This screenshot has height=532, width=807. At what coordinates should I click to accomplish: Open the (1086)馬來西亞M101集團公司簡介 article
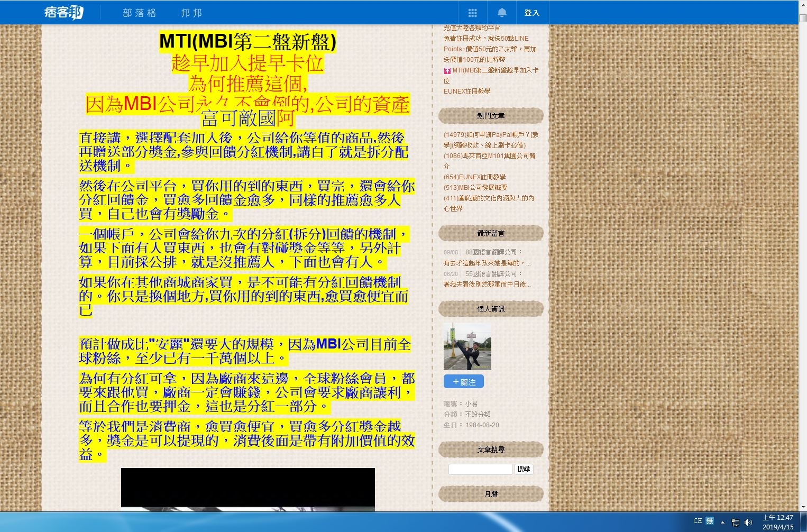tap(489, 161)
